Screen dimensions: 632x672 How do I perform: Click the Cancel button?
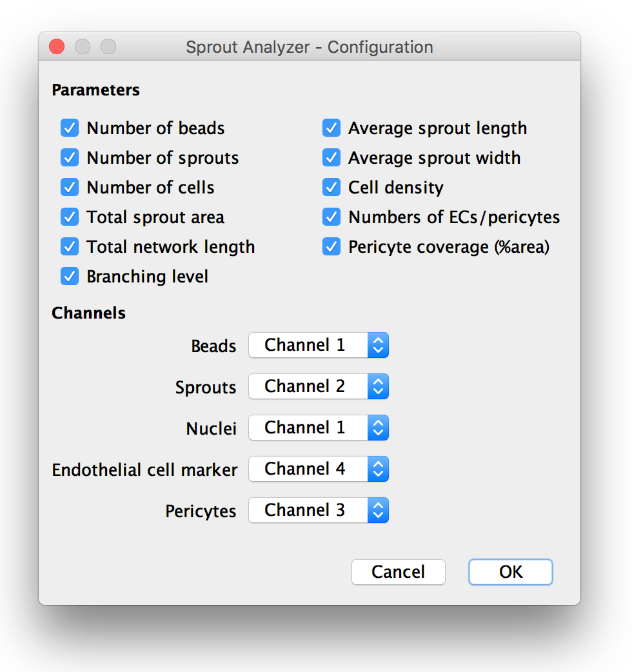click(x=399, y=571)
